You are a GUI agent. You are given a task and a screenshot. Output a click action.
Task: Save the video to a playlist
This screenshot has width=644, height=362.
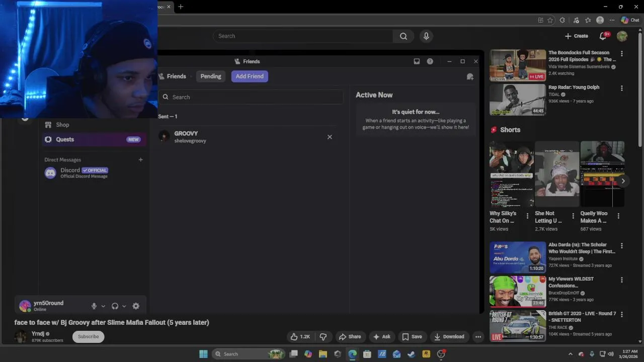point(412,337)
